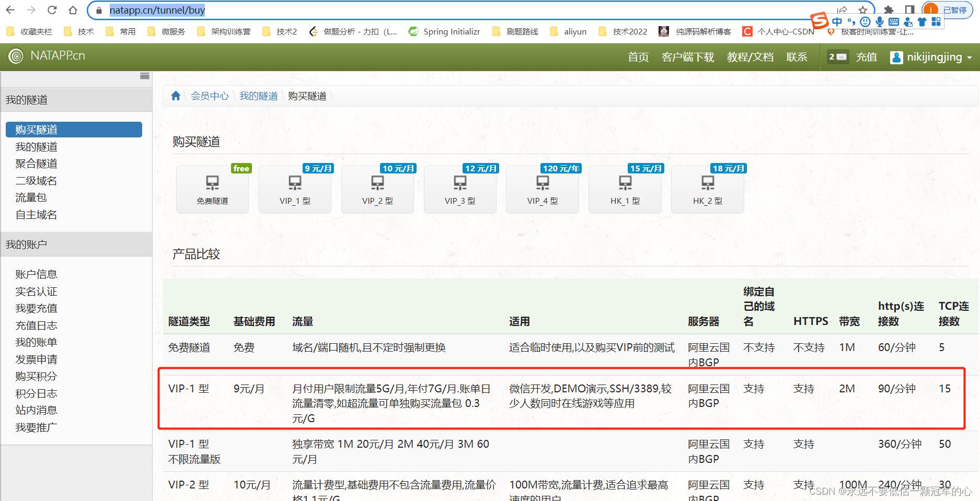Click the browser forward arrow
980x501 pixels.
[31, 10]
